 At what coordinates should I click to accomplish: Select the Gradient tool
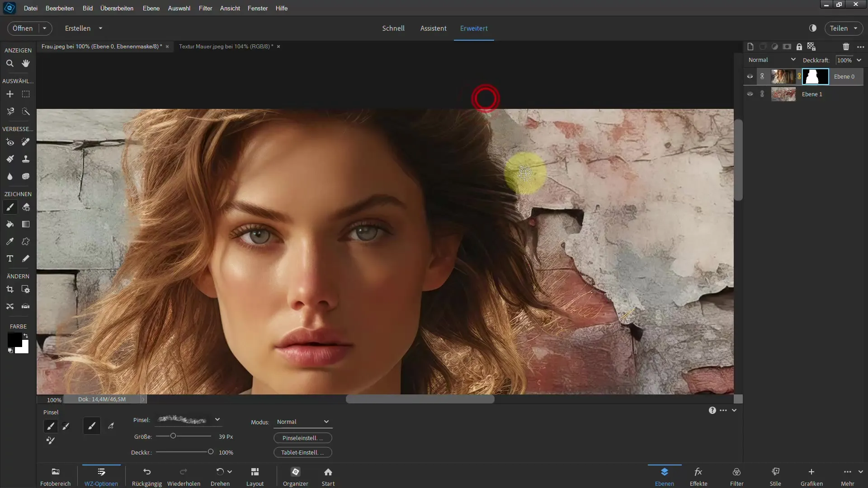click(x=26, y=224)
